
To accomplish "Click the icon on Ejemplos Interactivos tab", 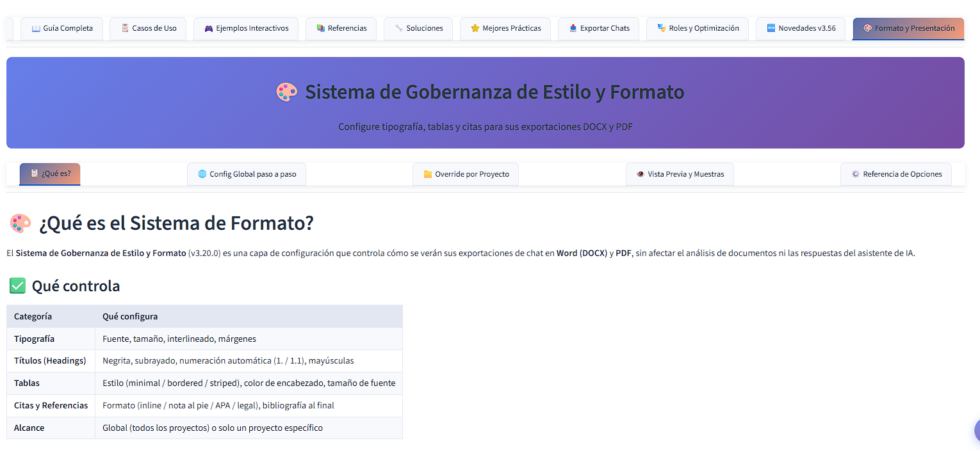I will coord(208,28).
